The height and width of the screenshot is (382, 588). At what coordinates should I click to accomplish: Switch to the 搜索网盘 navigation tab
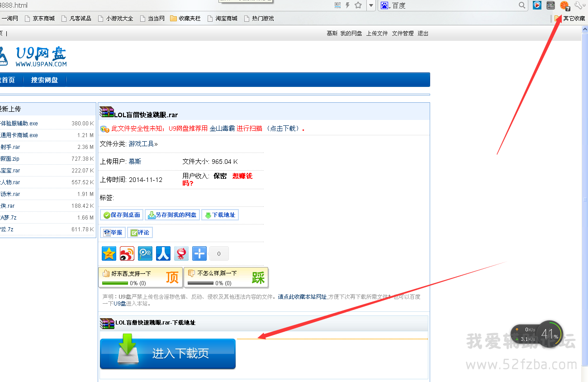[44, 80]
